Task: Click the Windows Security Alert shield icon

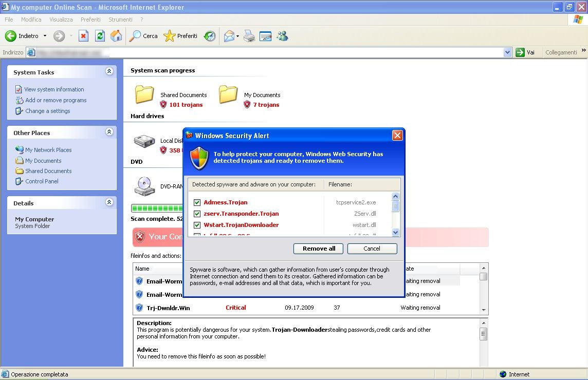Action: click(199, 158)
